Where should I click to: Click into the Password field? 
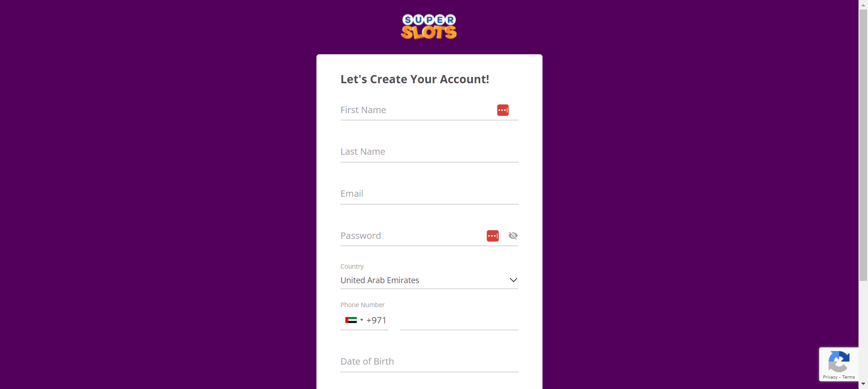pyautogui.click(x=411, y=236)
